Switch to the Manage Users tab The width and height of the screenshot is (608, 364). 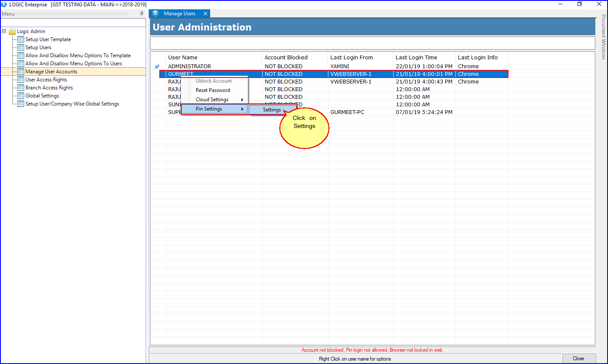[x=180, y=14]
